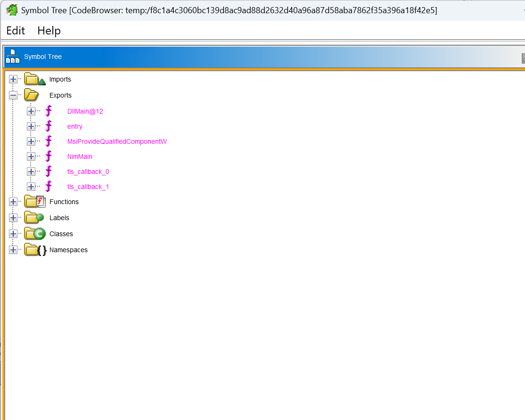Expand the Imports tree node

pyautogui.click(x=13, y=79)
